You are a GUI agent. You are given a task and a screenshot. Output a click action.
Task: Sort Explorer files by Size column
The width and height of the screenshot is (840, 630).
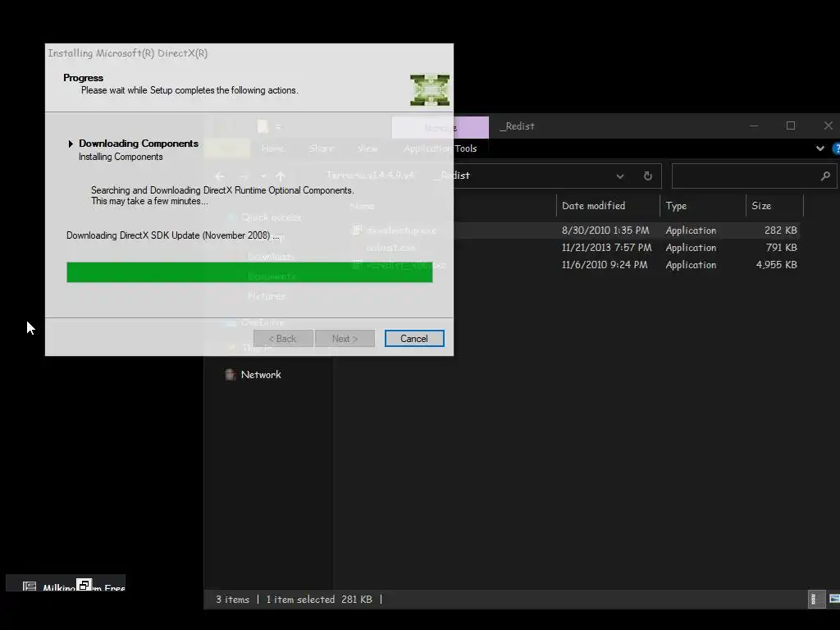pos(774,206)
